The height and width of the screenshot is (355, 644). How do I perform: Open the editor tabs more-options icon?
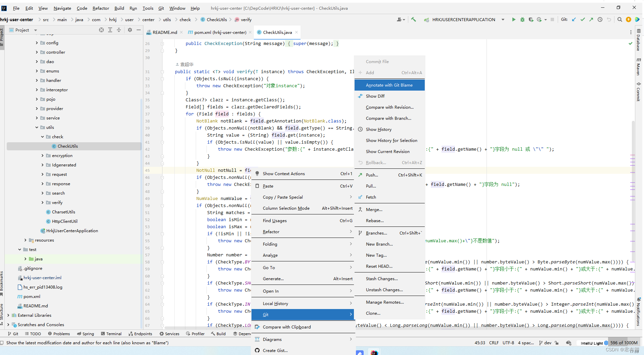click(x=631, y=32)
